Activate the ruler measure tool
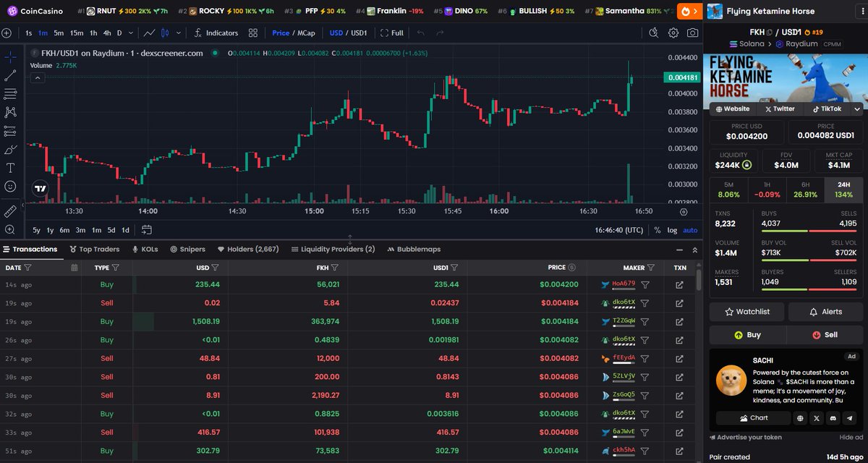The image size is (868, 463). point(10,211)
